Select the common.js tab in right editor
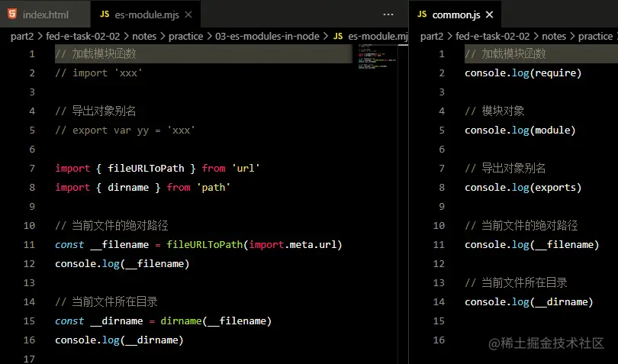Screen dimensions: 618x364 coord(455,14)
